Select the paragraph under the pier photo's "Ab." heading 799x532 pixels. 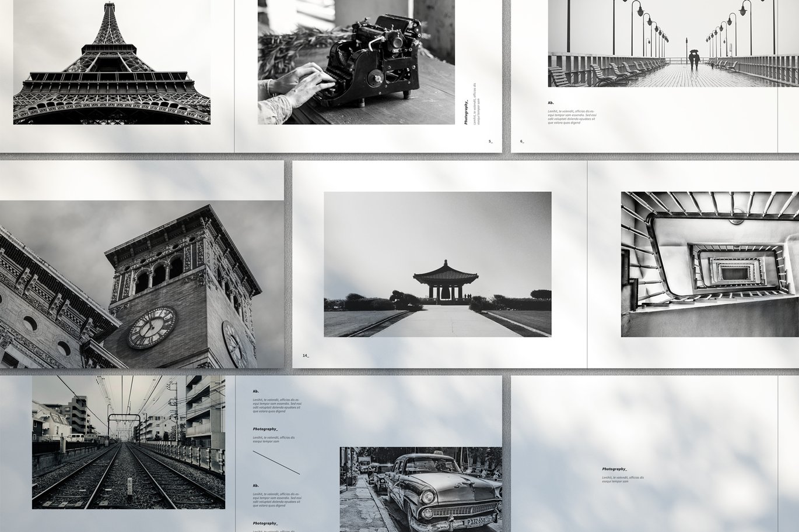pos(572,117)
